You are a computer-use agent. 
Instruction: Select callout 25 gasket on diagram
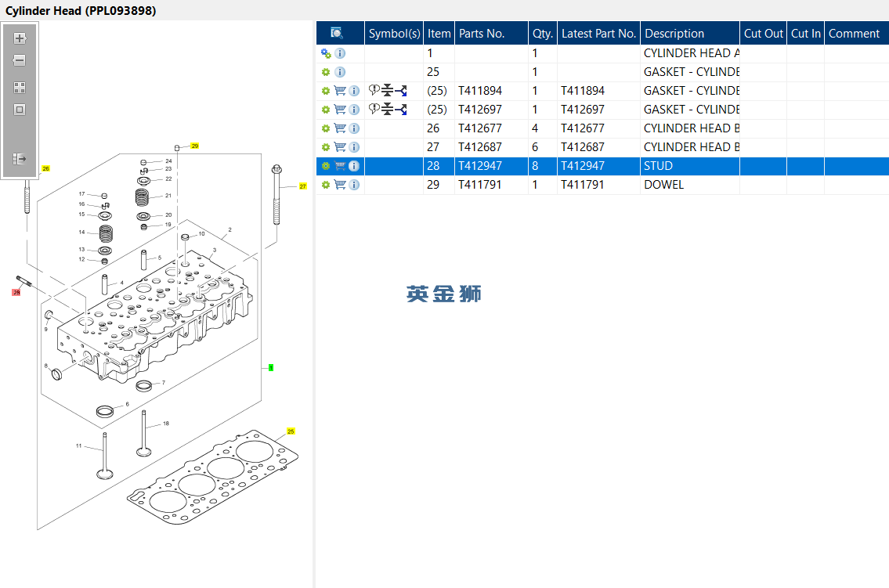click(x=291, y=431)
